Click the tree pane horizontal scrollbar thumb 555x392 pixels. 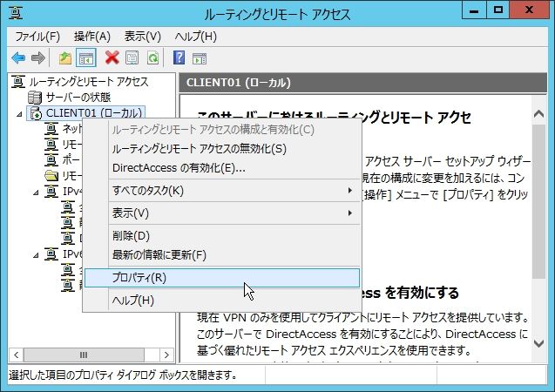coord(84,355)
